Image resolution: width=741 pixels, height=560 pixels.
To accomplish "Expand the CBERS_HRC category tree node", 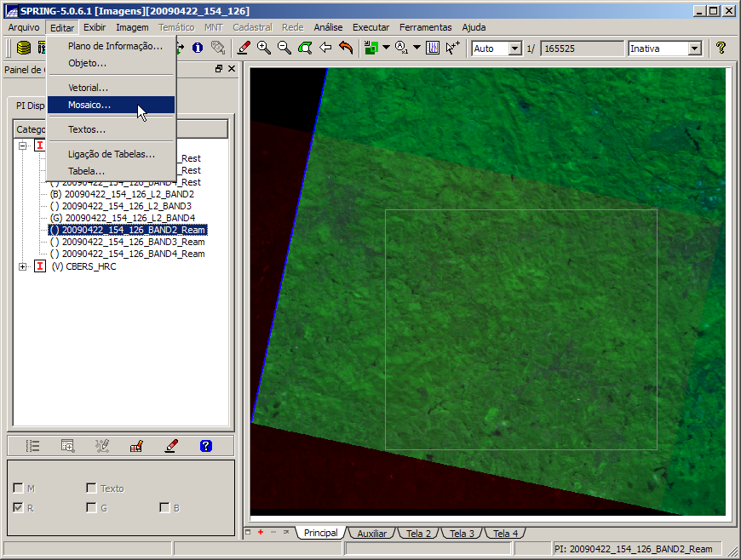I will [x=22, y=266].
